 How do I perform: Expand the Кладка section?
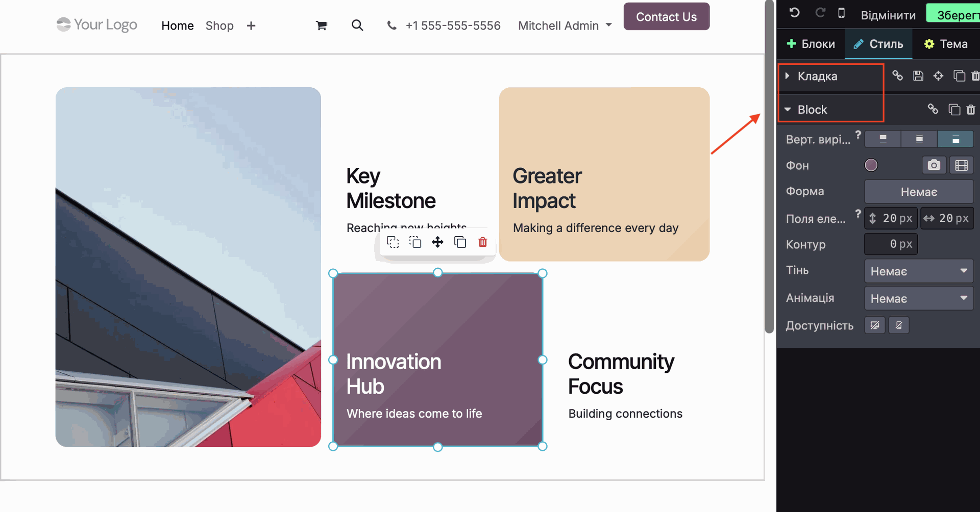click(817, 76)
